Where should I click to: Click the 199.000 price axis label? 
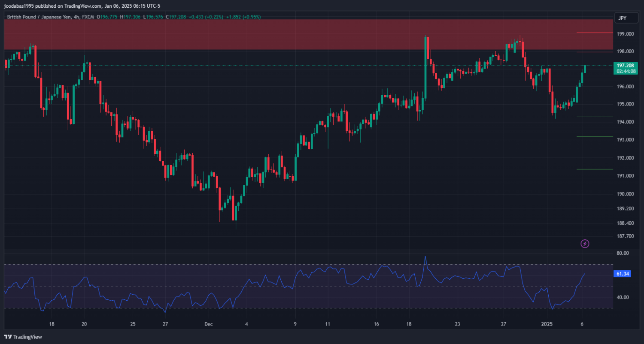(x=626, y=34)
